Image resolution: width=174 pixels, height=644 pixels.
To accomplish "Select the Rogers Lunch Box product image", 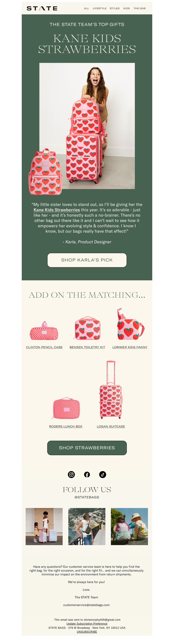I will pos(66,408).
